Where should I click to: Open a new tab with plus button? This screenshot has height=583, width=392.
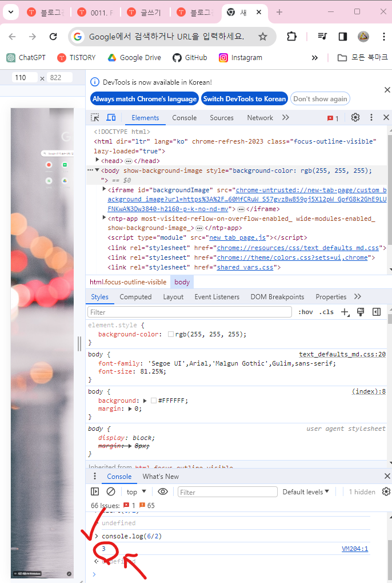pos(279,12)
